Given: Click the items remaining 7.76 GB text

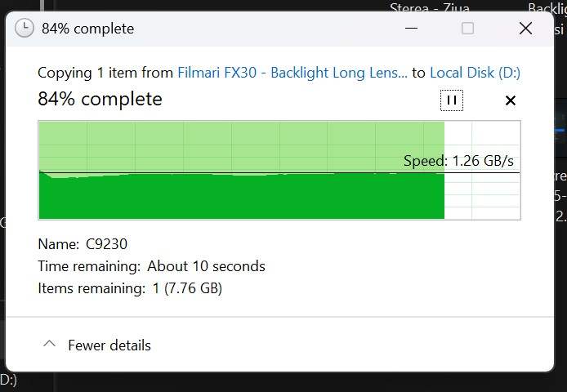Looking at the screenshot, I should pos(187,288).
